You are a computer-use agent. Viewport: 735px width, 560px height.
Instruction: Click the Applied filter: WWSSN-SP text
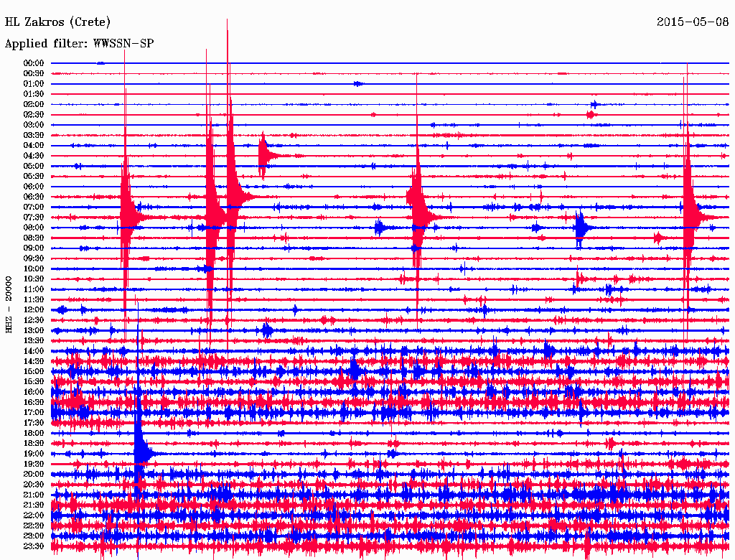pos(79,44)
